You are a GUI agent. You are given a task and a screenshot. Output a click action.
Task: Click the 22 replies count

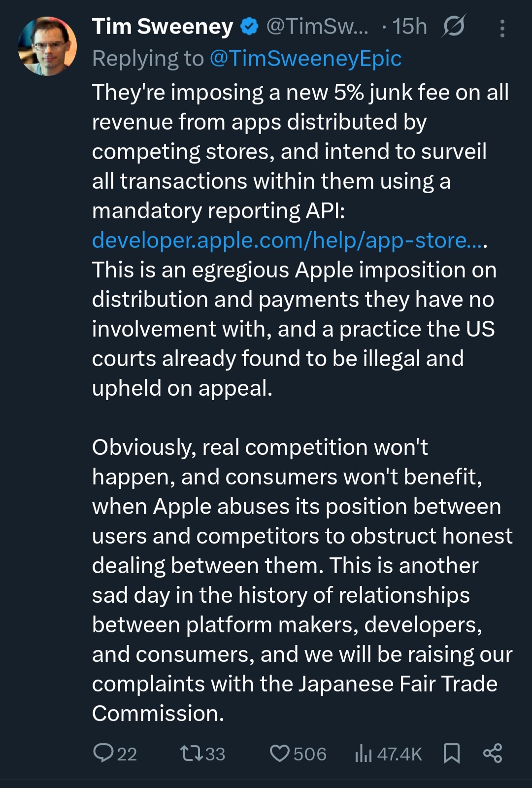click(x=127, y=754)
